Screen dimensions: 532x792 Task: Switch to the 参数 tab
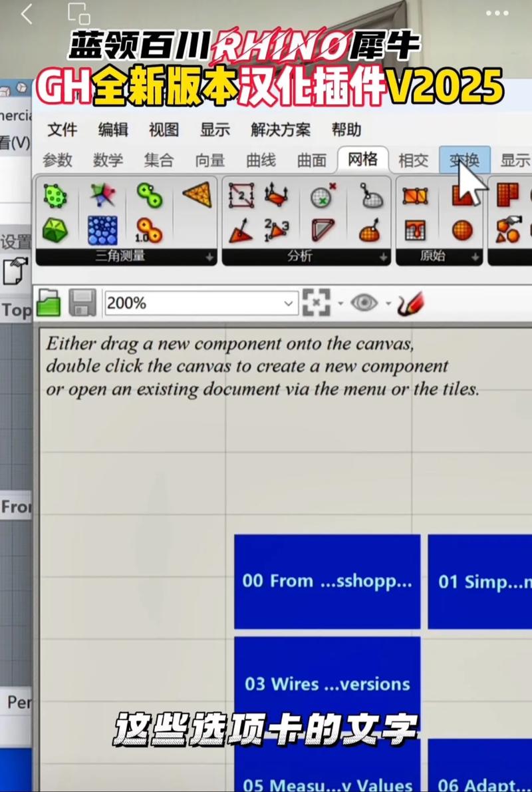coord(57,160)
